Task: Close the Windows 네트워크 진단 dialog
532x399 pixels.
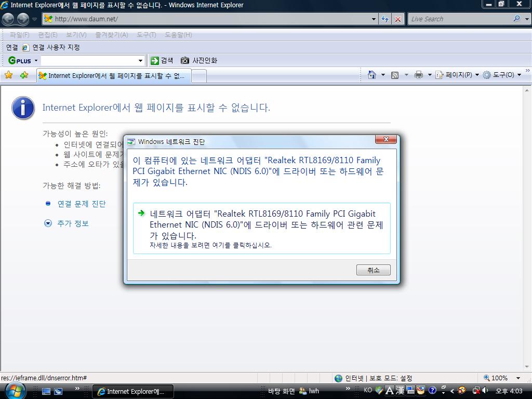Action: coord(386,139)
